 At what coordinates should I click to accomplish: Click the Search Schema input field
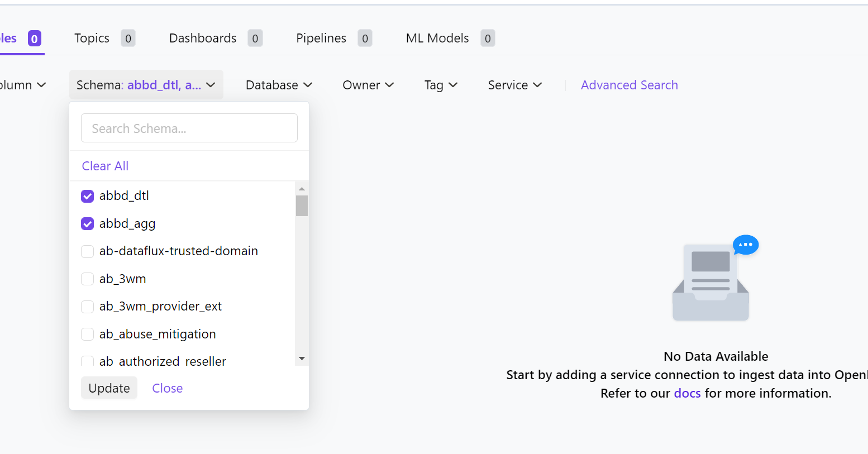pyautogui.click(x=189, y=128)
